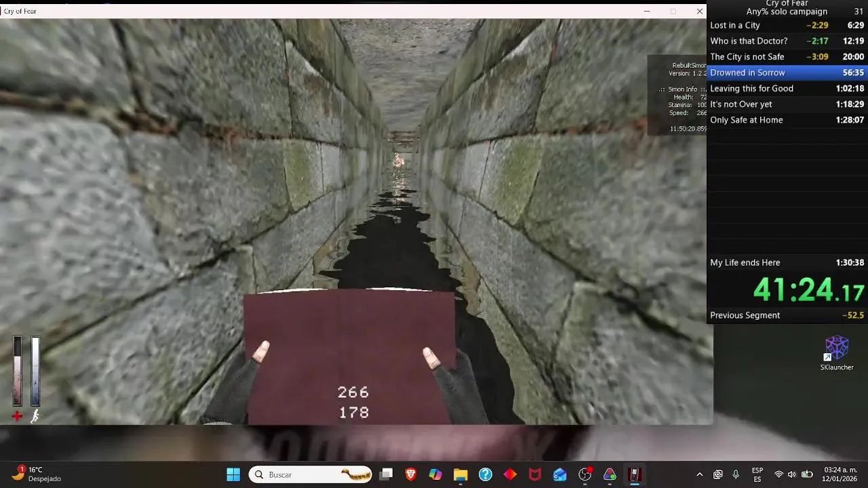Image resolution: width=868 pixels, height=488 pixels.
Task: Click the 41:24 main timer
Action: pos(808,290)
